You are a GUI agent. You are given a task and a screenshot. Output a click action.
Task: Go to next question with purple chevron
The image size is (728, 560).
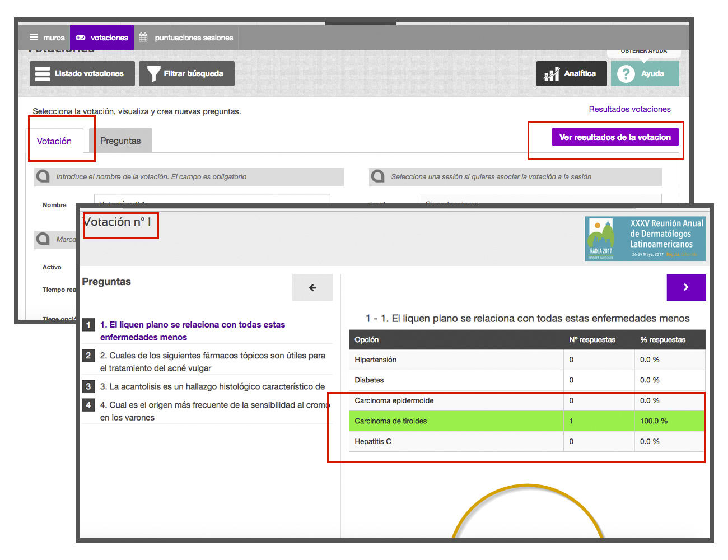click(686, 287)
